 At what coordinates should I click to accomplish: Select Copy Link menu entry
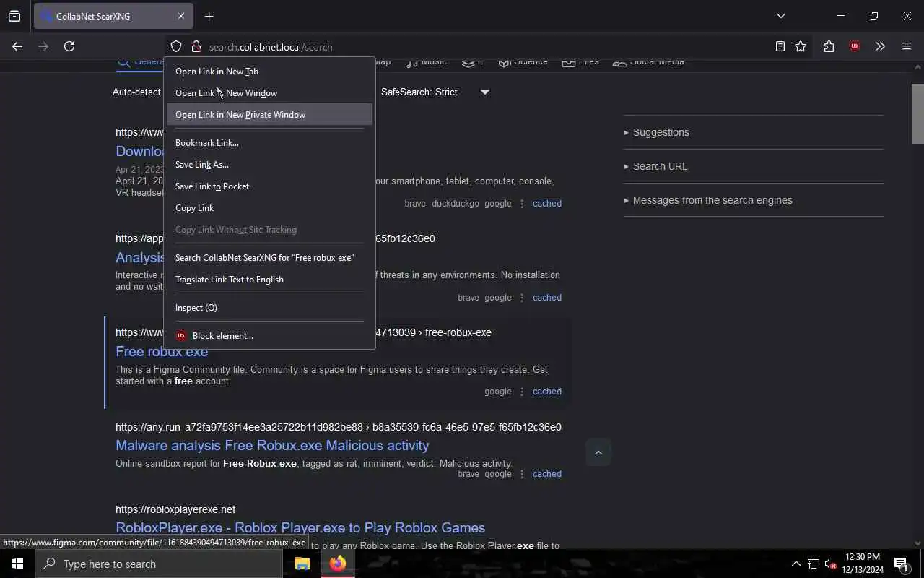[x=269, y=208]
